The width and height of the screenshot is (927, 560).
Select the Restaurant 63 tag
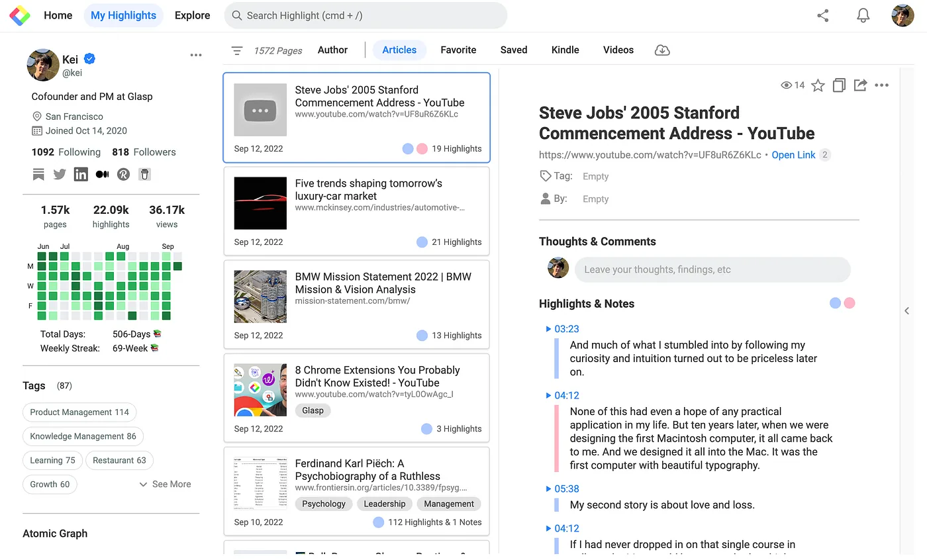click(119, 460)
